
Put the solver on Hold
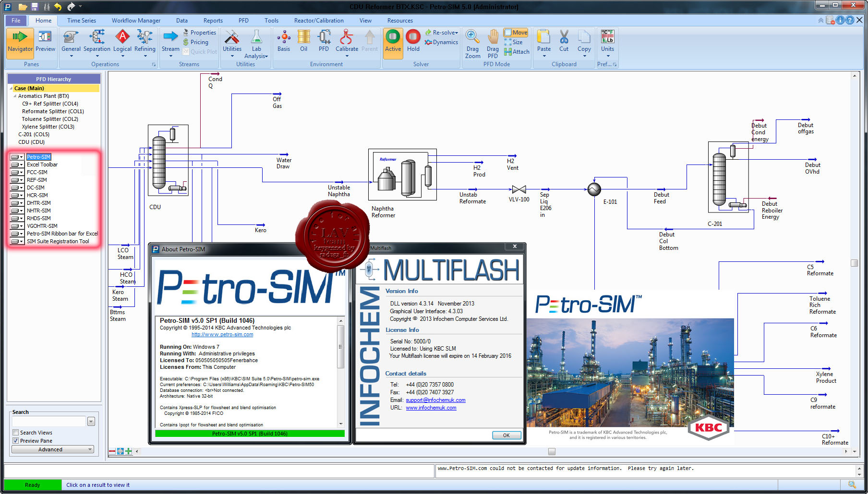[x=413, y=41]
